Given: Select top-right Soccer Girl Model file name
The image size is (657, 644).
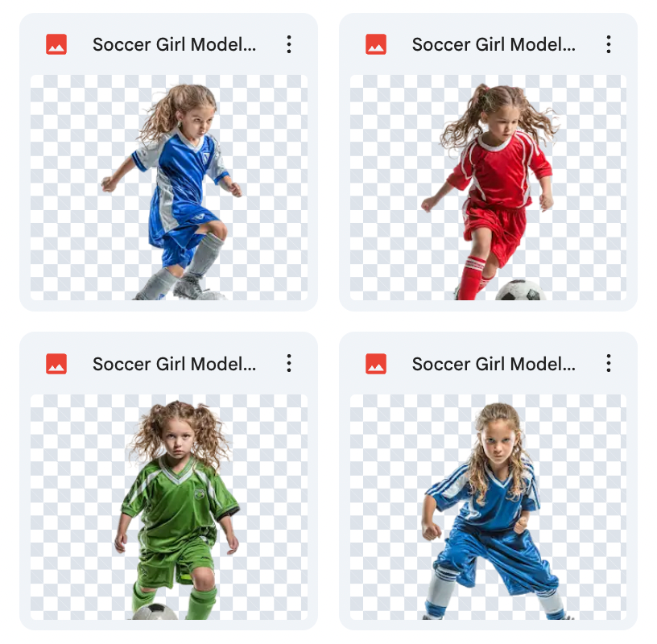Looking at the screenshot, I should point(494,44).
